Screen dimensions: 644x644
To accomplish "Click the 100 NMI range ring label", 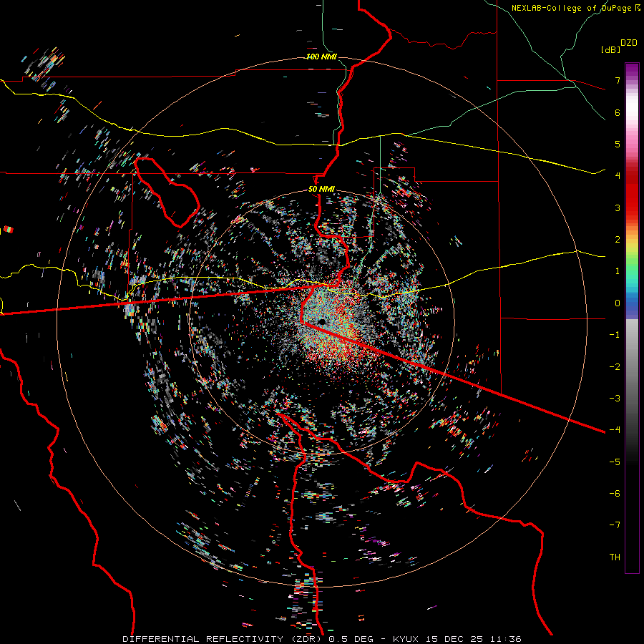I will coord(321,57).
